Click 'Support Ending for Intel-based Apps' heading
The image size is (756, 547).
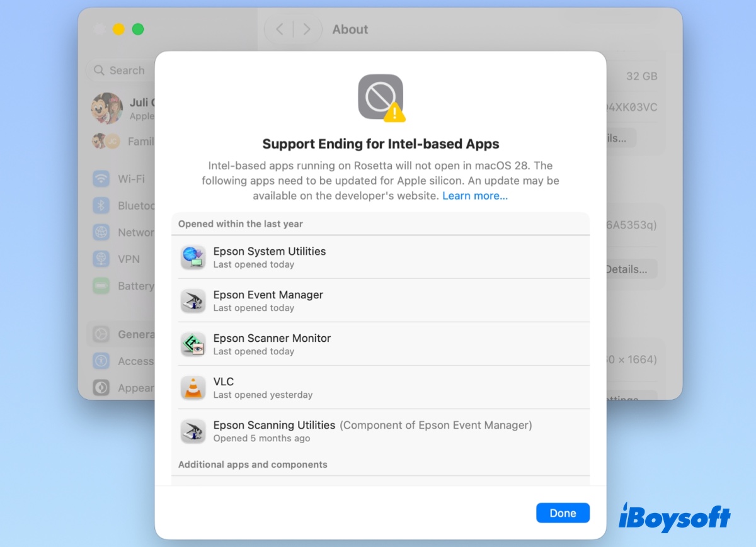[x=381, y=144]
